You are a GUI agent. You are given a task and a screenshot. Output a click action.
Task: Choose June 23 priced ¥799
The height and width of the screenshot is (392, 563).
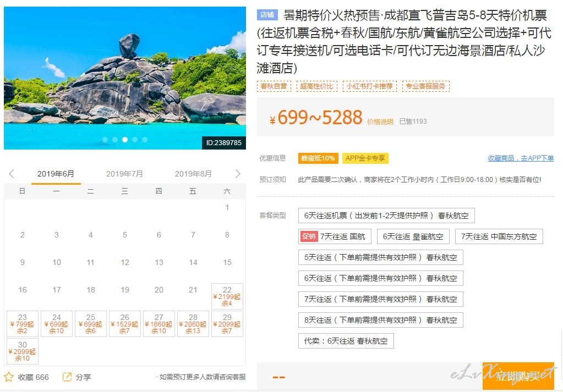[22, 324]
